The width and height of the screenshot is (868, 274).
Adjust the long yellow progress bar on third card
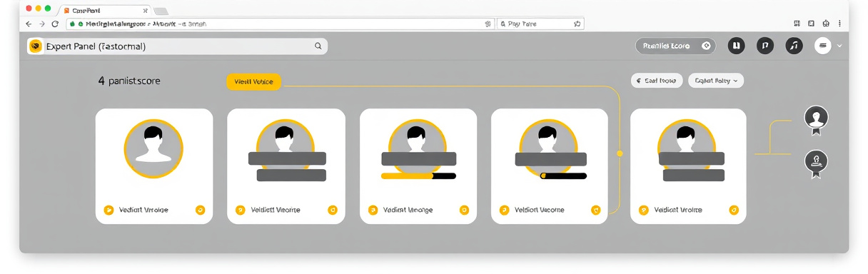(x=418, y=176)
